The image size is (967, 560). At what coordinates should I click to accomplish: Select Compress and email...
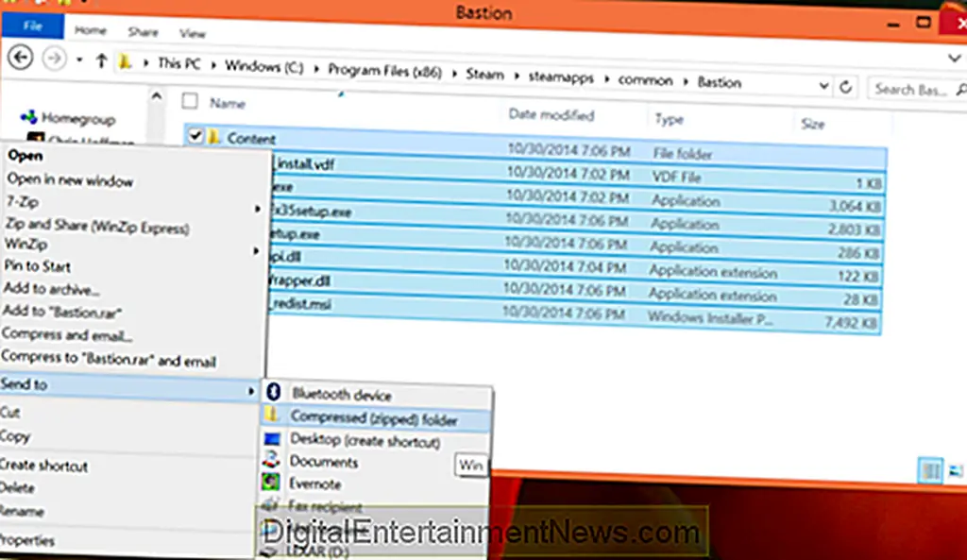67,335
